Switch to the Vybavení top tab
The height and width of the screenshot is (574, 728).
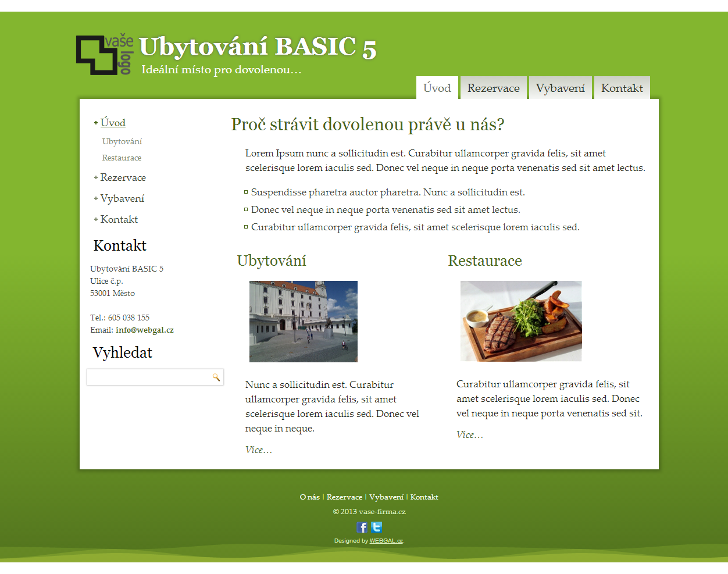coord(561,88)
